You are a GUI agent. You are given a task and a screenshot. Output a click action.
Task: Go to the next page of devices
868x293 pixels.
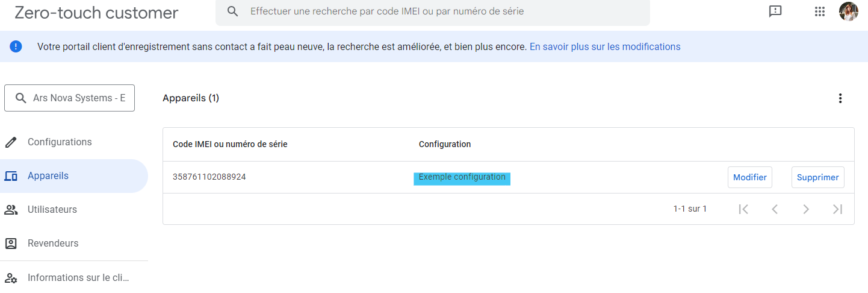pos(806,209)
